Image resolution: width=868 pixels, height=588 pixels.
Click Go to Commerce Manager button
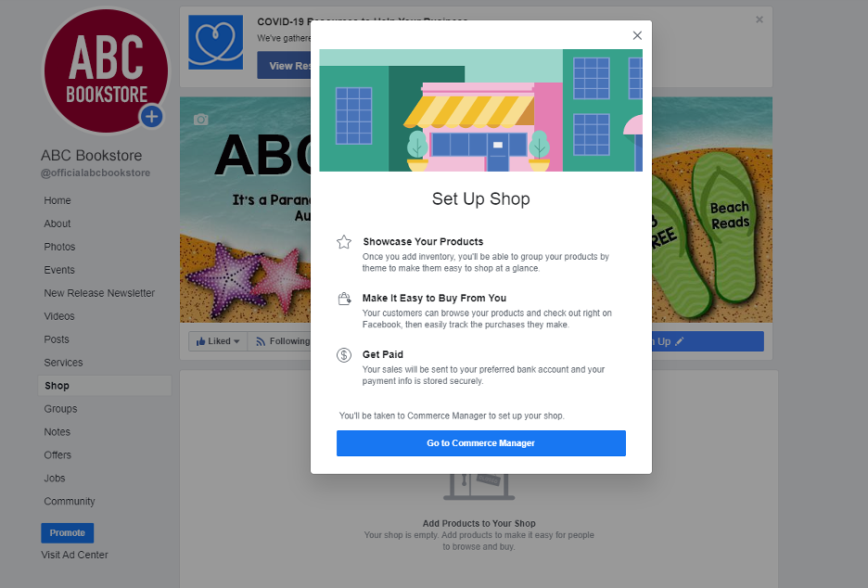(480, 443)
